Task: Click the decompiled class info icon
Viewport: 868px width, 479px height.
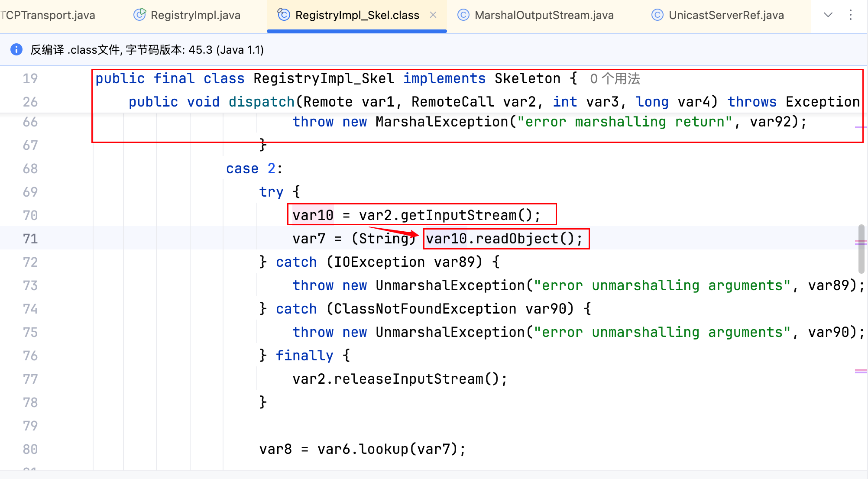Action: (x=16, y=49)
